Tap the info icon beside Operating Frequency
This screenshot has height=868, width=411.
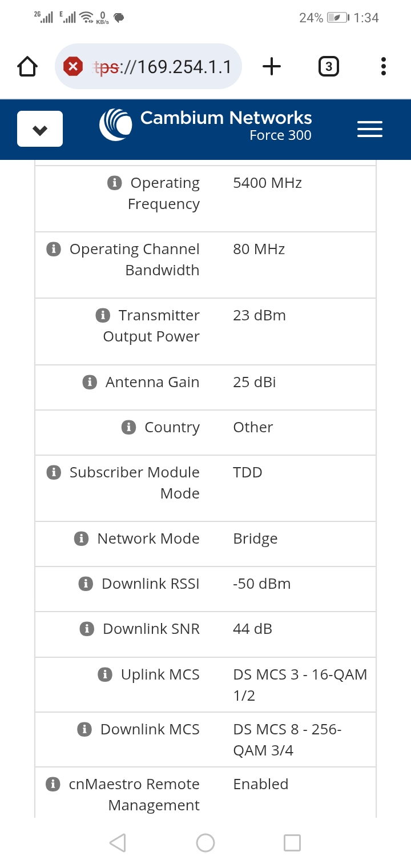(x=114, y=183)
